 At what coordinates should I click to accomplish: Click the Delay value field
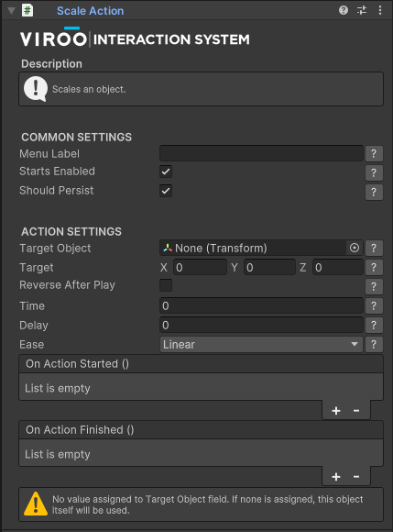point(261,325)
